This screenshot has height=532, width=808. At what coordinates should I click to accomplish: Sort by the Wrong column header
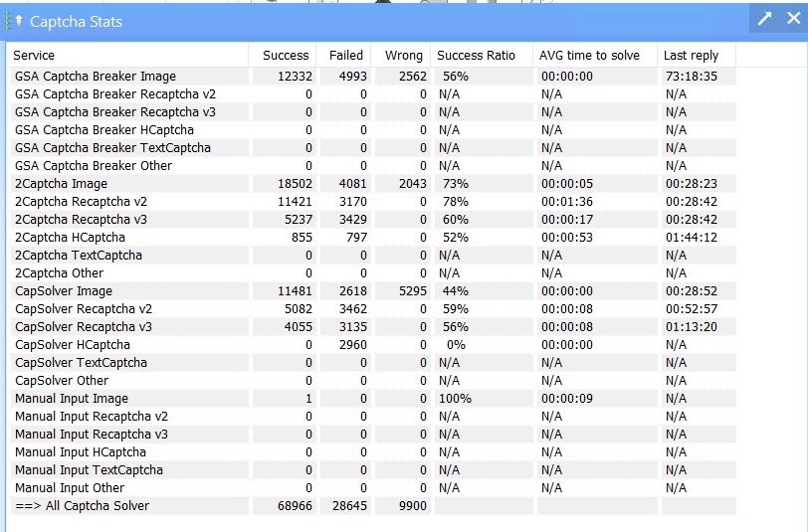click(401, 55)
